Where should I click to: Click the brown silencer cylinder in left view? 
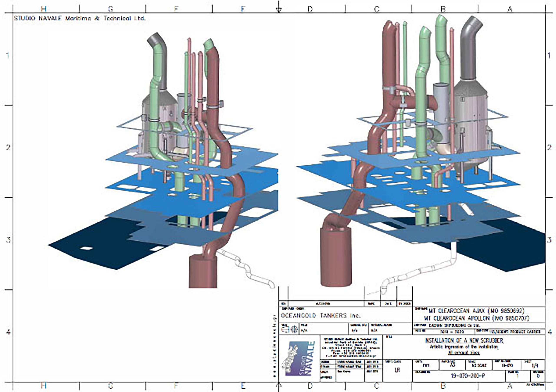pos(203,272)
